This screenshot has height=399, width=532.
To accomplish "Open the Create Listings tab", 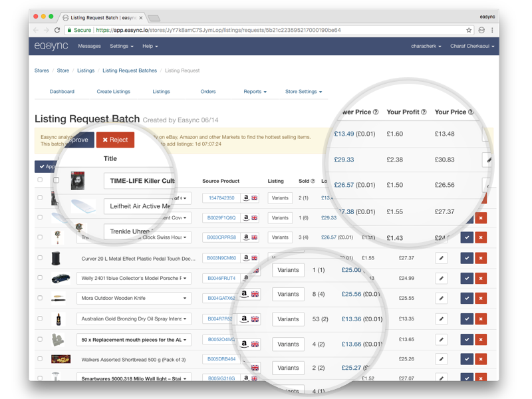I will point(113,92).
